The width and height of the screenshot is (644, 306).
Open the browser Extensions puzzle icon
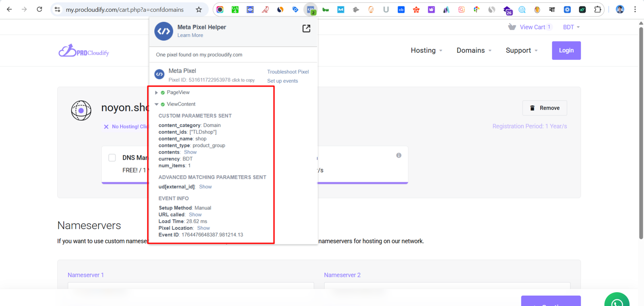point(598,10)
